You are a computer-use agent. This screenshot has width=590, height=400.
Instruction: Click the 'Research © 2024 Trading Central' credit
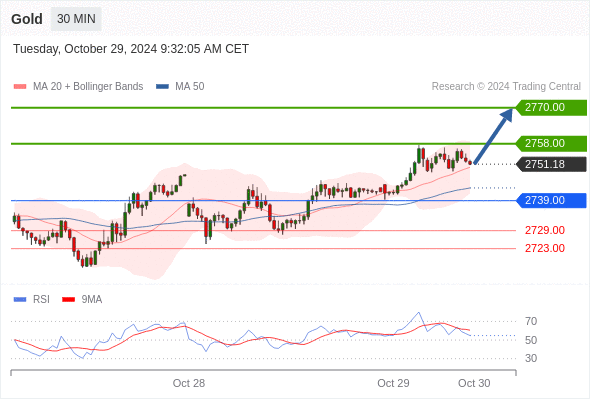[506, 87]
